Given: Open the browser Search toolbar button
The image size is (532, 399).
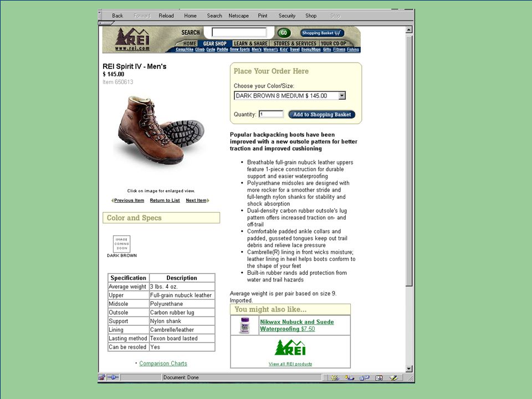Looking at the screenshot, I should tap(214, 16).
